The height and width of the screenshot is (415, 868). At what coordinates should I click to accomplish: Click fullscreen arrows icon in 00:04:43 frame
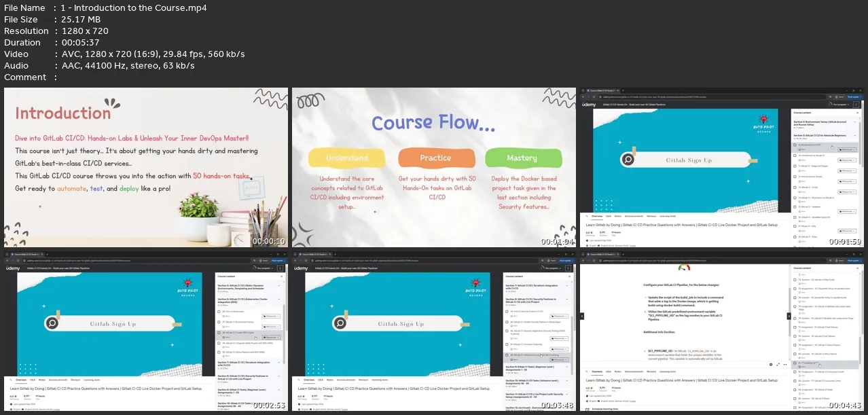tap(778, 365)
